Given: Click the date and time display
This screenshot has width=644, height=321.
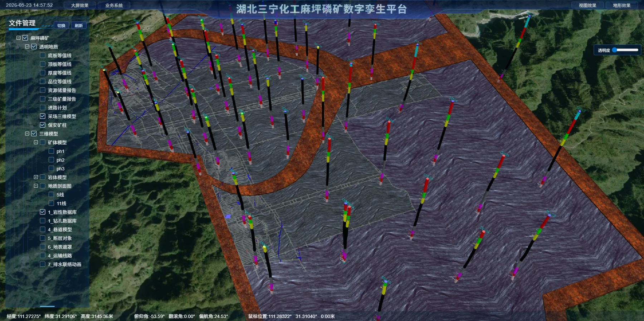Looking at the screenshot, I should point(29,5).
